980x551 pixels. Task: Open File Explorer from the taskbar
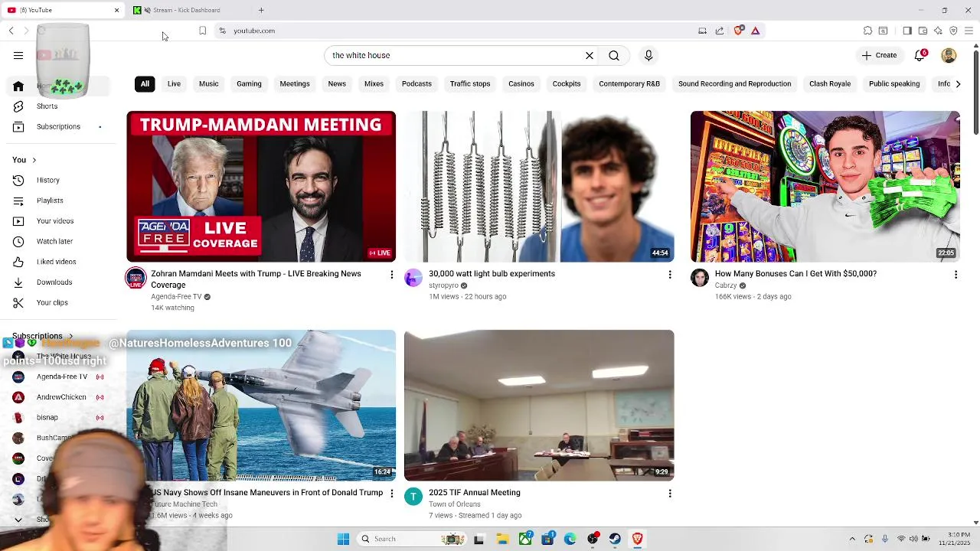[502, 539]
